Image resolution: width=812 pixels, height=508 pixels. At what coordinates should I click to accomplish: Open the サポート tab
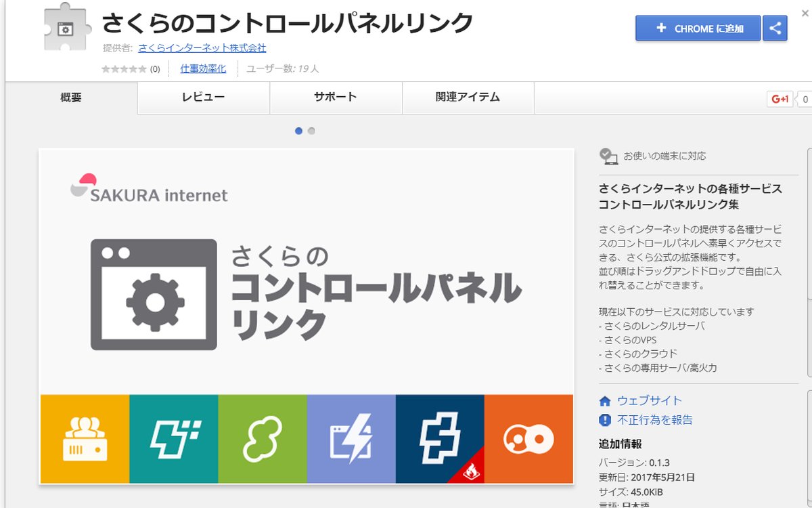click(x=336, y=98)
